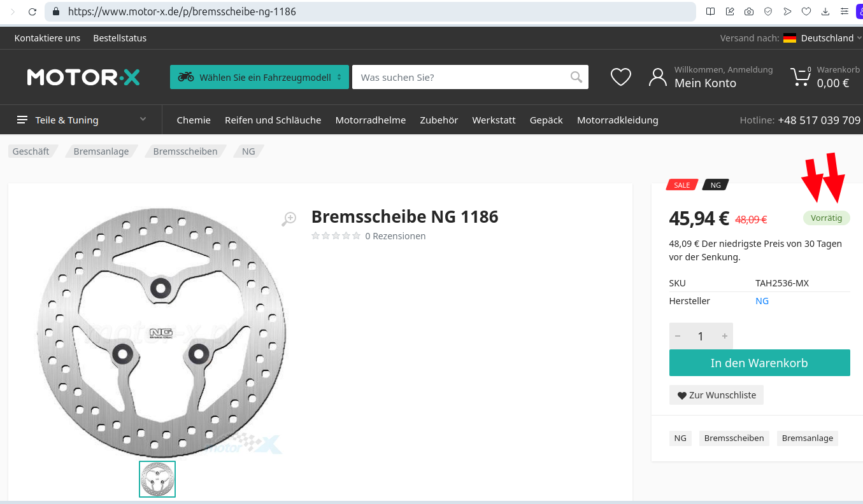863x504 pixels.
Task: Click the Was suchen Sie search field
Action: (x=459, y=77)
